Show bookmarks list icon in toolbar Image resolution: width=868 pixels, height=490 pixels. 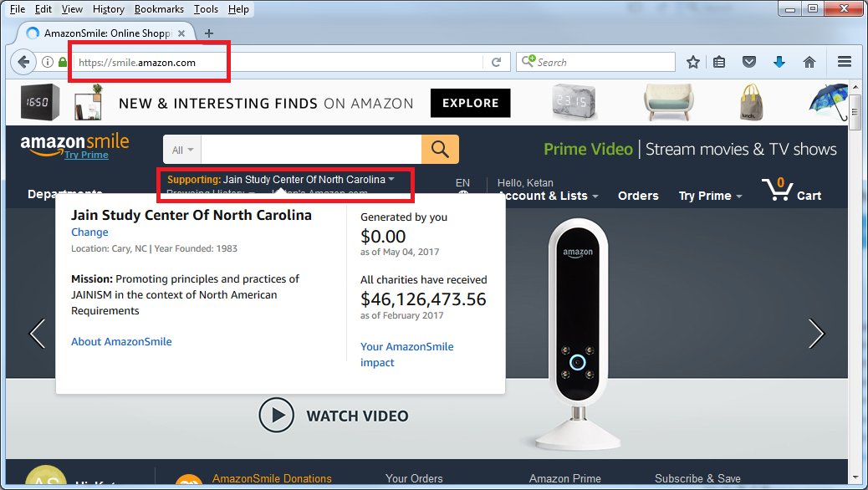719,62
